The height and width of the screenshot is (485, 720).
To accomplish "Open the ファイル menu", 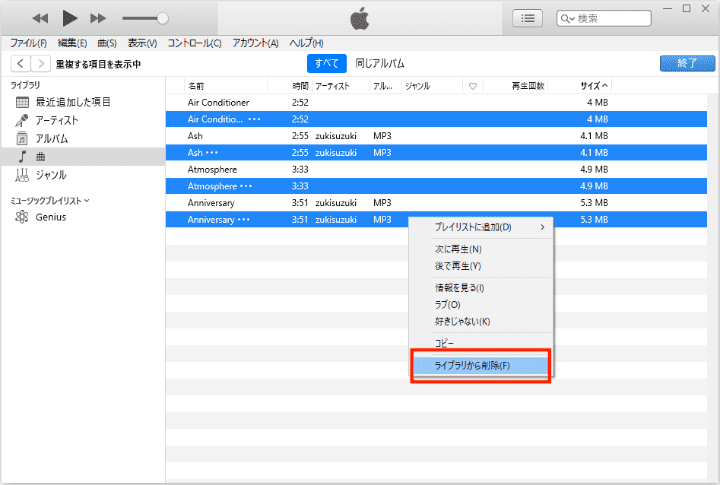I will [29, 43].
